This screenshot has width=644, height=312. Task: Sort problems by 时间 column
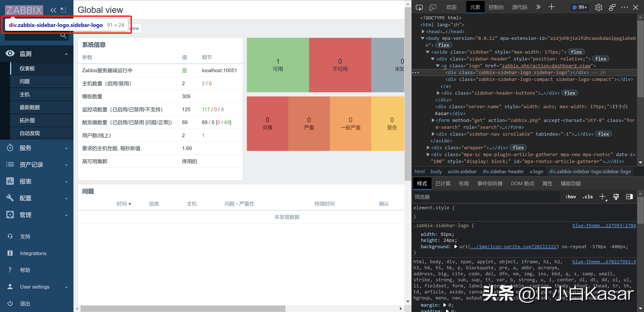click(x=124, y=204)
